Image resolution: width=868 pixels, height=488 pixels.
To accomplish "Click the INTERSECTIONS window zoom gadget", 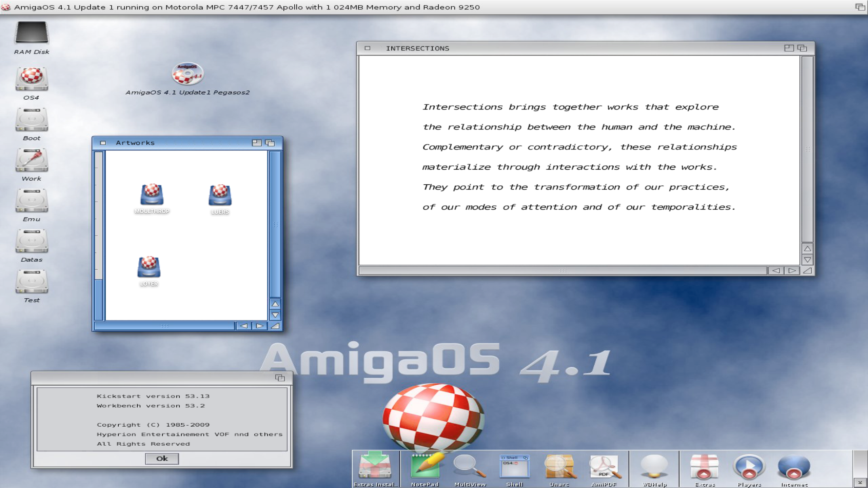I will [789, 48].
